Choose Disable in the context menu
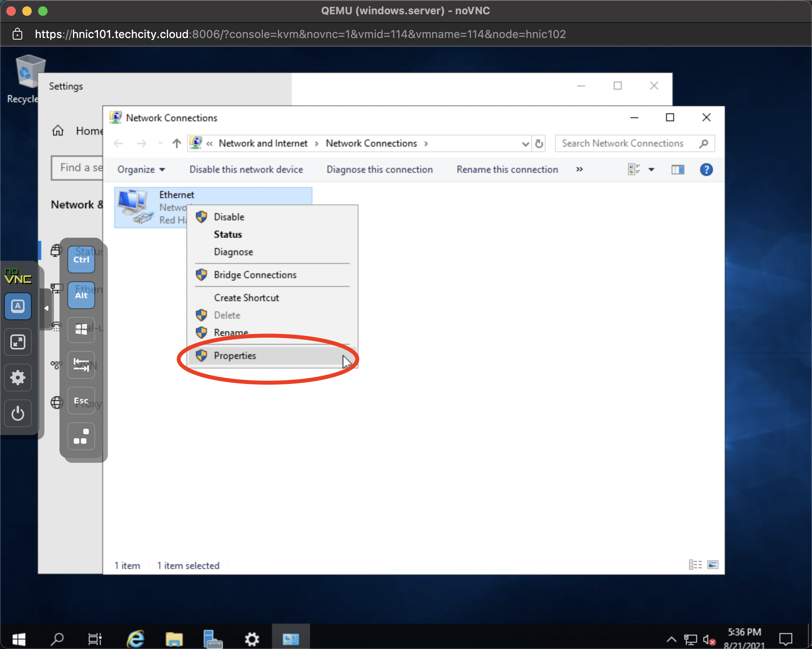This screenshot has width=812, height=649. (x=273, y=217)
